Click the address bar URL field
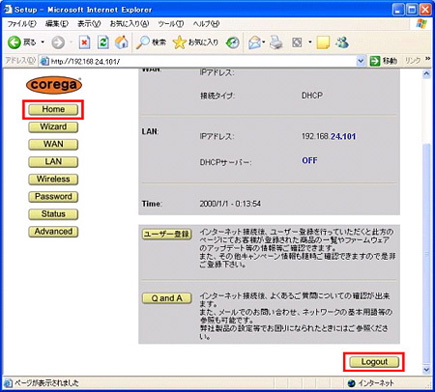Viewport: 435px width, 392px height. point(203,61)
